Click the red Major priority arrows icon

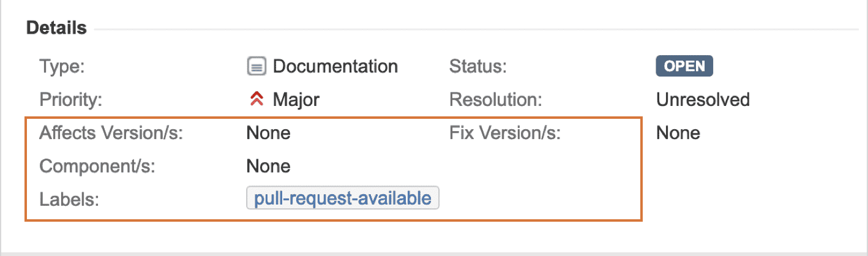[x=256, y=99]
